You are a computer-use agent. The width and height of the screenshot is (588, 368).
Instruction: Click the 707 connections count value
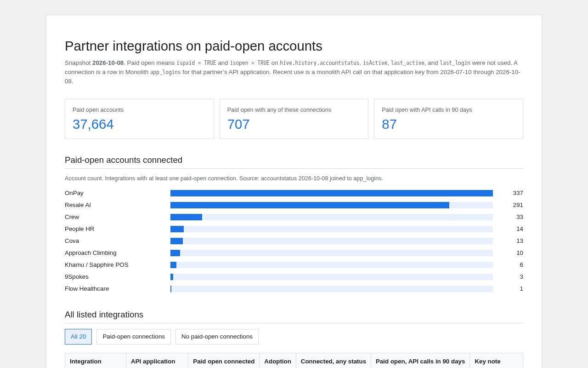(x=238, y=124)
